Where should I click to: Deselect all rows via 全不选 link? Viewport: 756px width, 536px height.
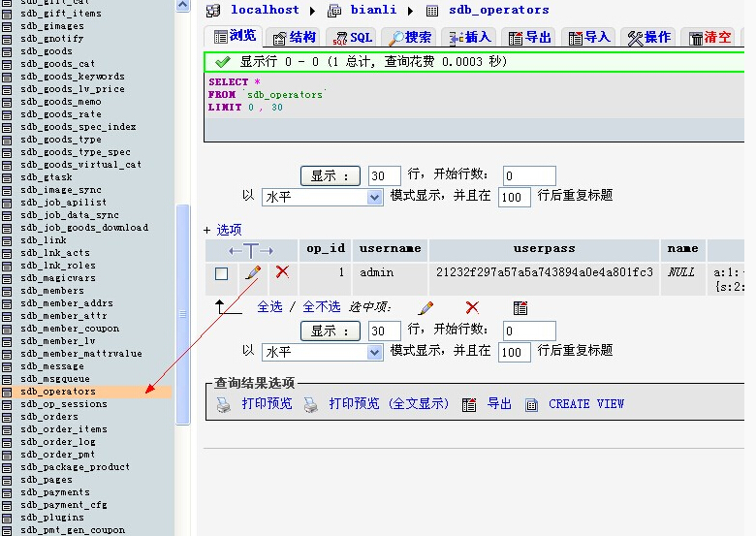[x=322, y=306]
